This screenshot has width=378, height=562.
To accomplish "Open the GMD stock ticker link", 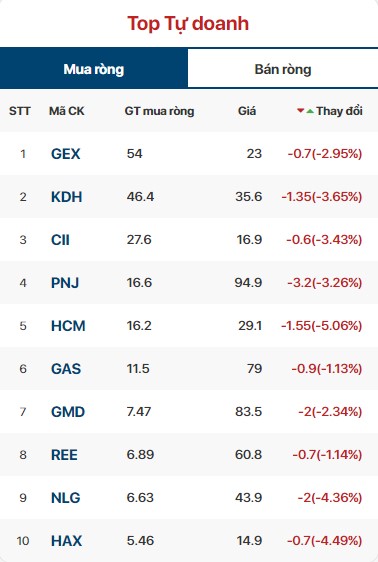I will click(x=68, y=412).
